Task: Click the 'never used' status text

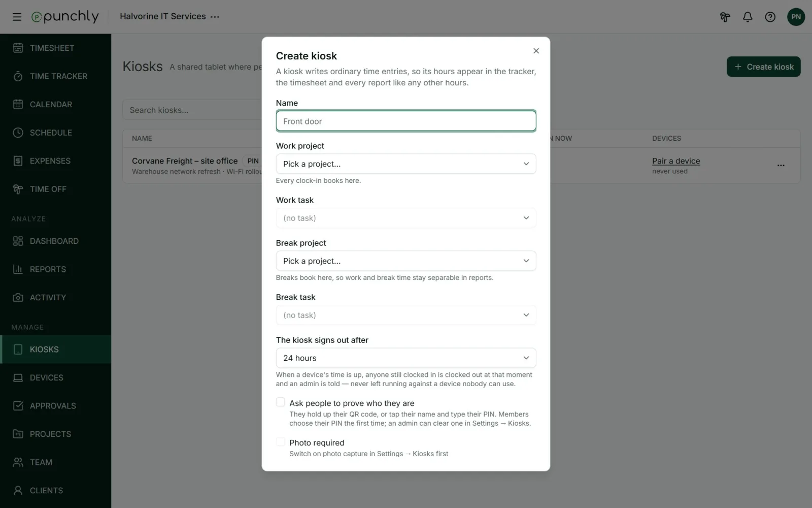Action: (670, 171)
